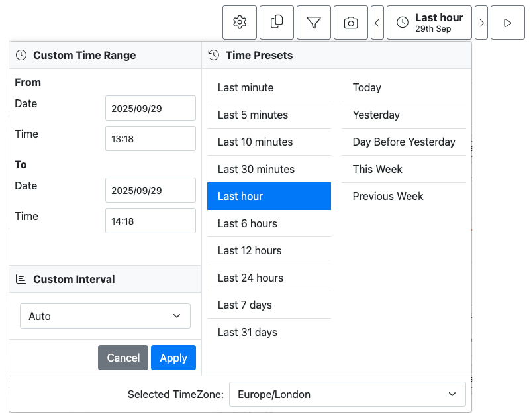This screenshot has height=420, width=531.
Task: Take a snapshot with the camera icon
Action: coord(350,22)
